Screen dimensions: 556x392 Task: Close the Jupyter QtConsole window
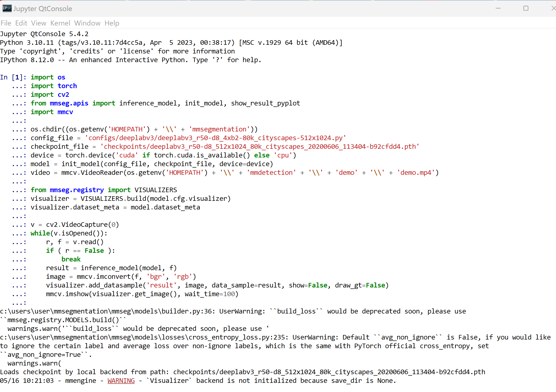pos(553,8)
